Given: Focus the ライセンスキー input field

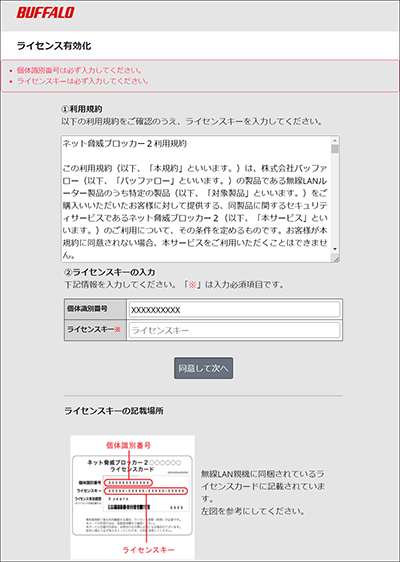Looking at the screenshot, I should [x=234, y=330].
